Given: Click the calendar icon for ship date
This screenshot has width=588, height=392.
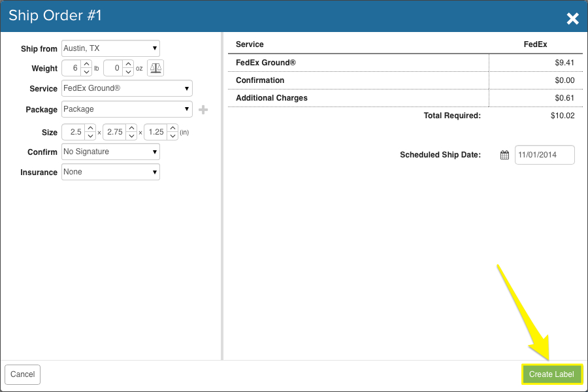Looking at the screenshot, I should [x=504, y=155].
